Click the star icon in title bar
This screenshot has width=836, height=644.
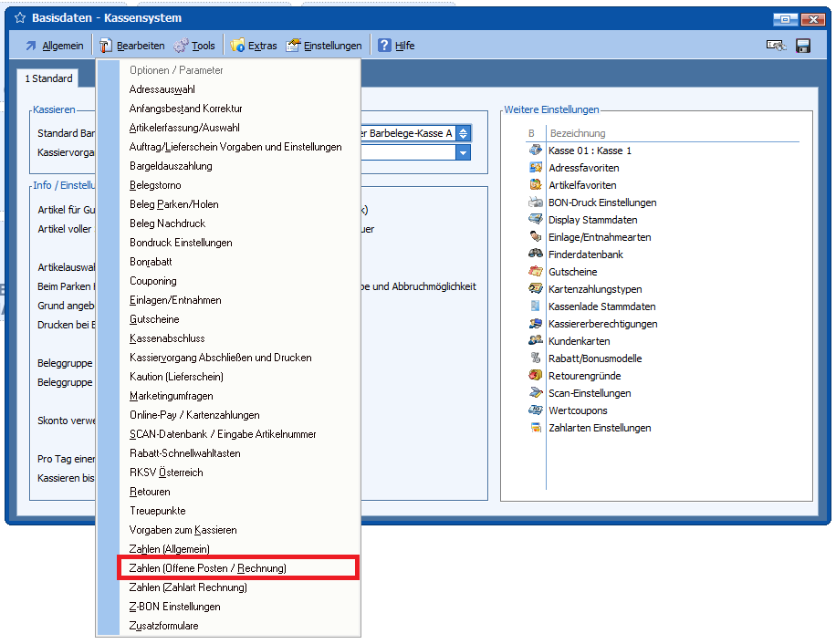coord(19,18)
